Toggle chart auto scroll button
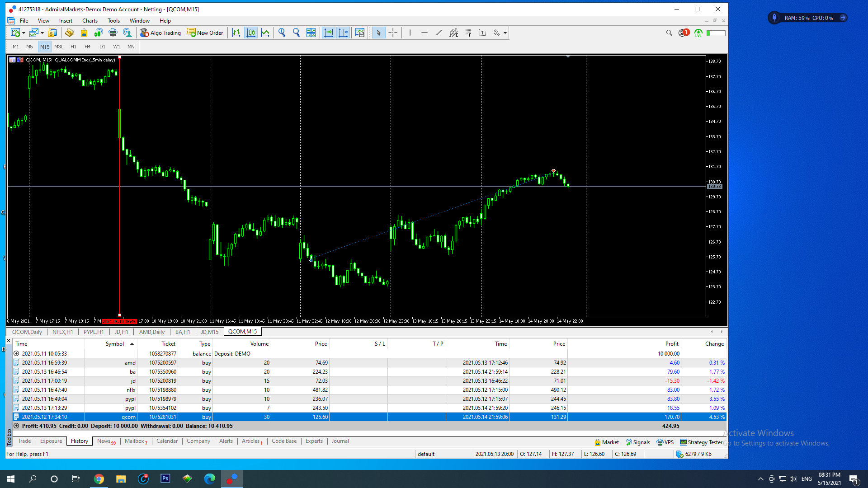Viewport: 868px width, 488px height. 329,33
